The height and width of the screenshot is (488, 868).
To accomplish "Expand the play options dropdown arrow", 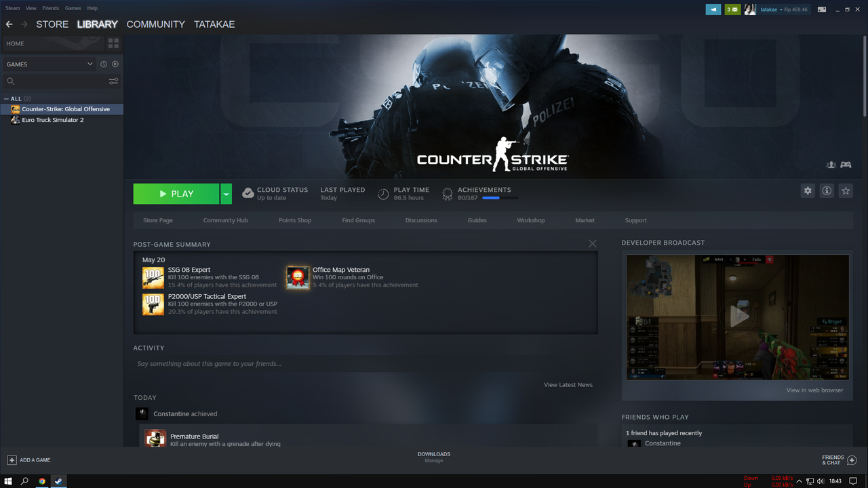I will tap(226, 194).
